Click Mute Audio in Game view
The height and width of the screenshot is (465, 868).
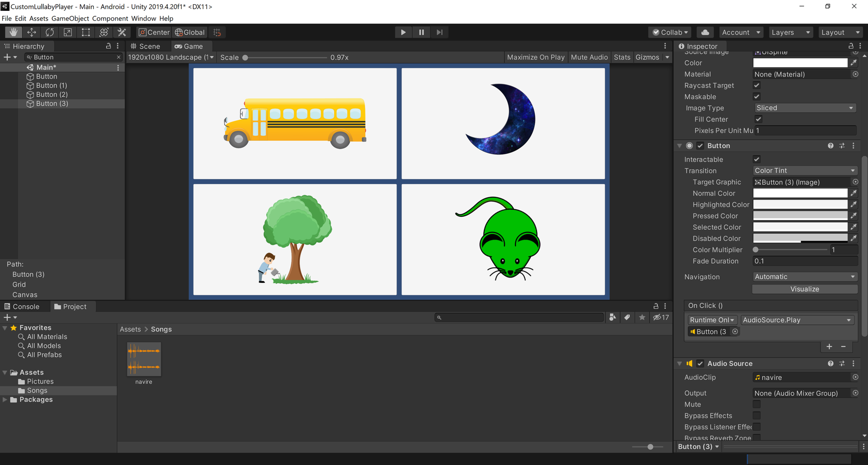coord(589,57)
